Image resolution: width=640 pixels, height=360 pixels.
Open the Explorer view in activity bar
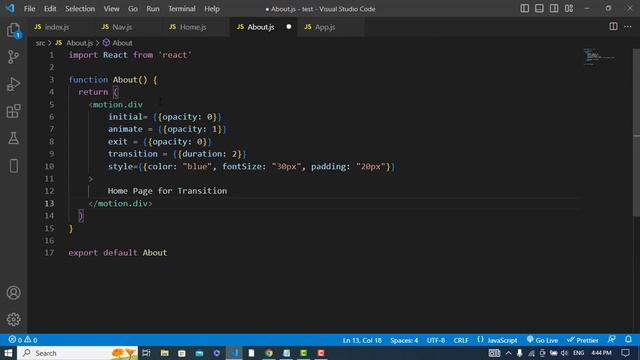13,30
